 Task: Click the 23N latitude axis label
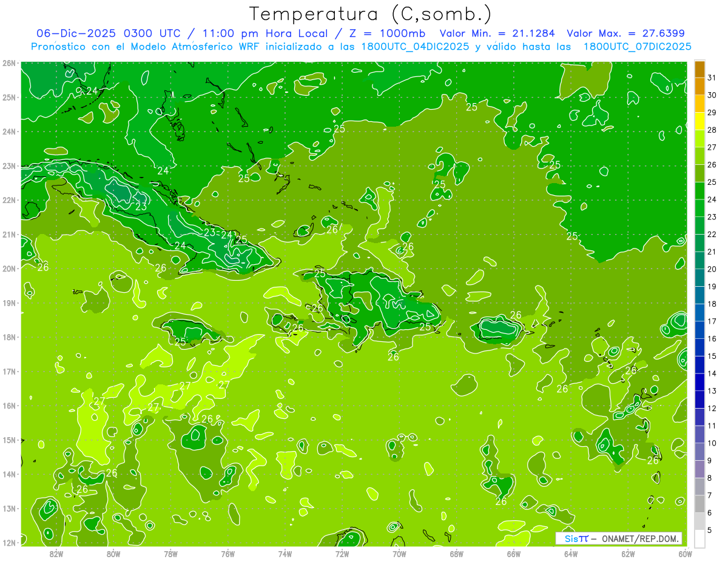[8, 166]
